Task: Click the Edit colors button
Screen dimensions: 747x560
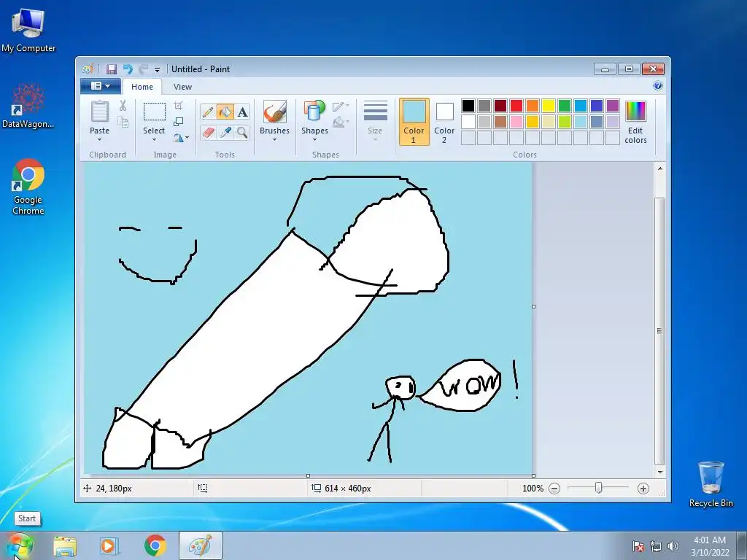Action: [635, 122]
